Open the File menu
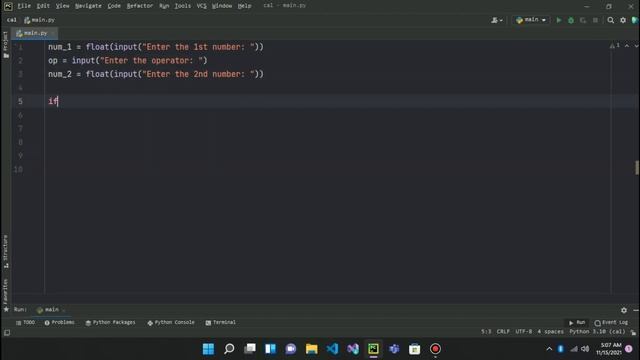 [x=24, y=6]
